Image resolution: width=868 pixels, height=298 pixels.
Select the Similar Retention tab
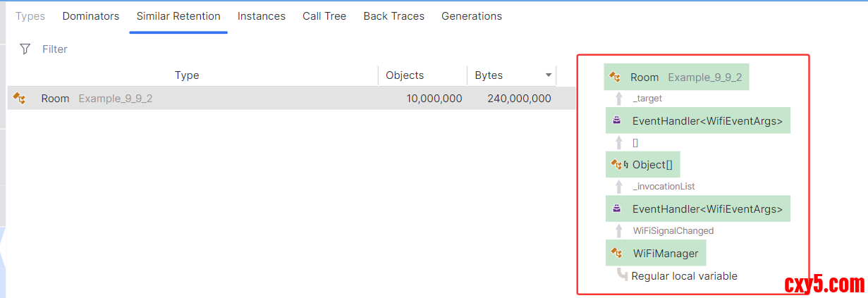point(178,15)
